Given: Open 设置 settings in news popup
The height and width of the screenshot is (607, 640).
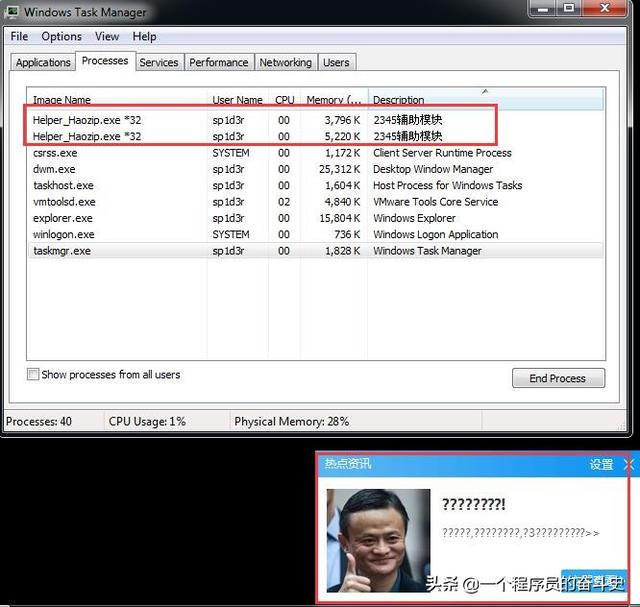Looking at the screenshot, I should pos(601,464).
